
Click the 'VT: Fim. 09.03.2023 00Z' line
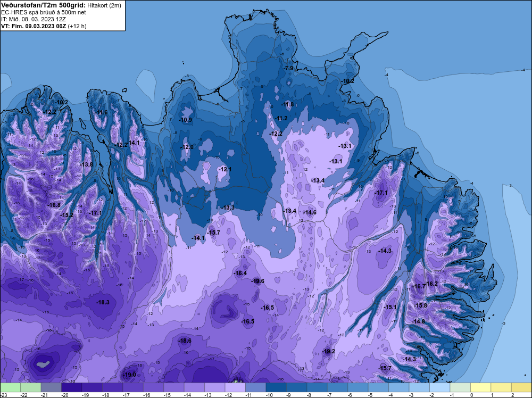[33, 26]
